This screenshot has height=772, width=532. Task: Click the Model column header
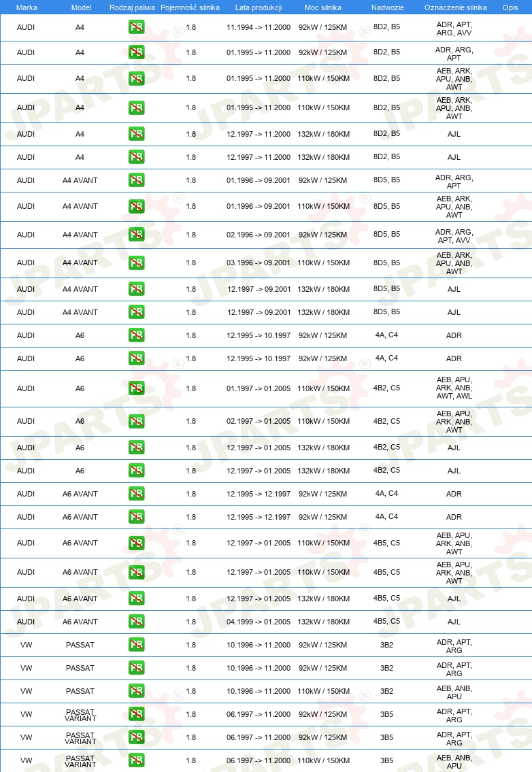click(x=81, y=7)
